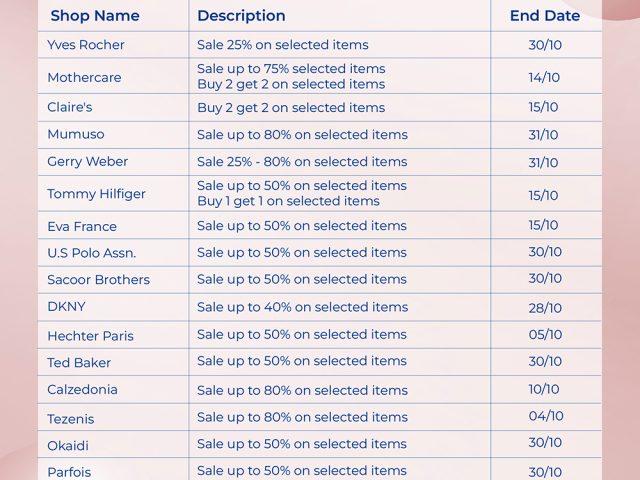
Task: Click the Description column header
Action: 241,16
